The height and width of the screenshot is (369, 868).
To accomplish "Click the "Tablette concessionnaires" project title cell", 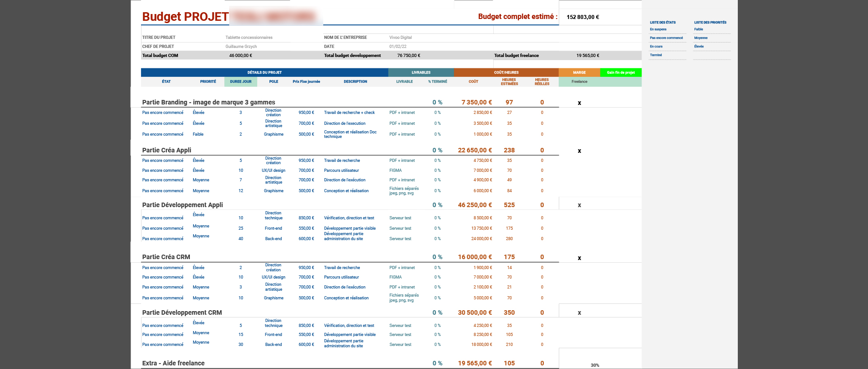I will 249,38.
